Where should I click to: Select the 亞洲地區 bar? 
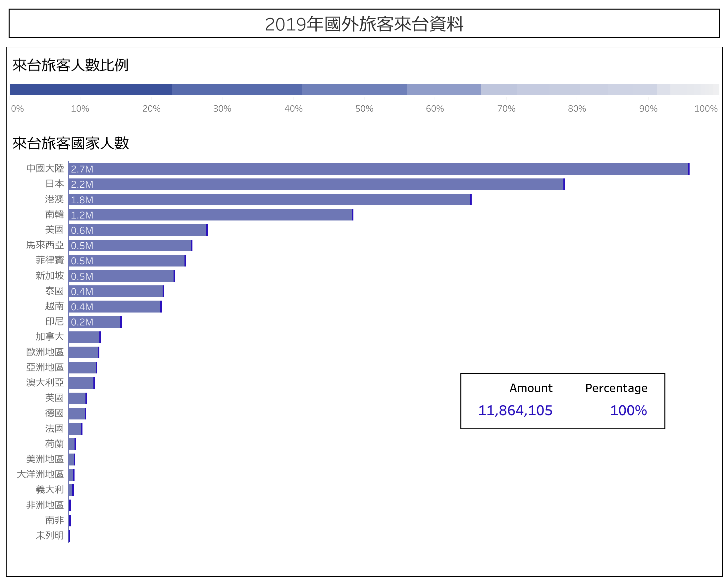pos(83,367)
